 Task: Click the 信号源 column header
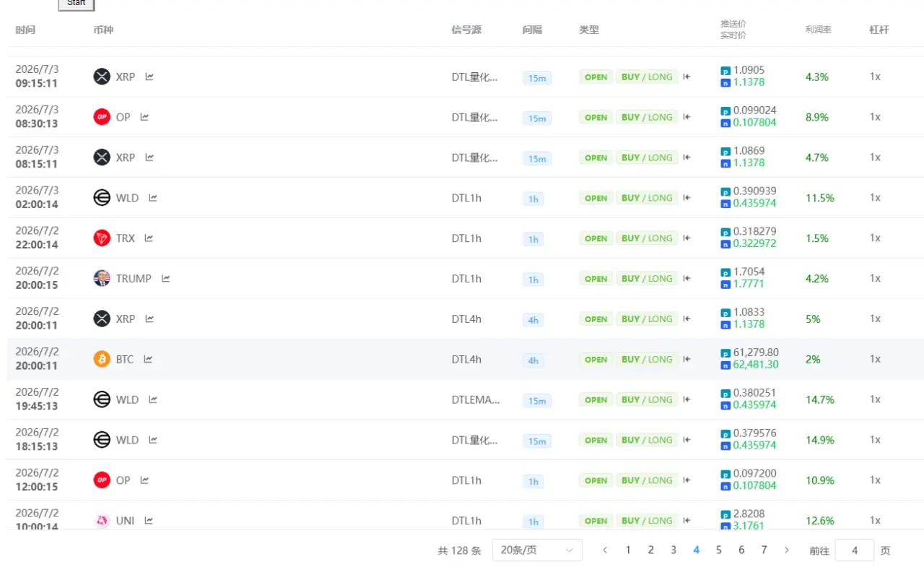point(466,30)
